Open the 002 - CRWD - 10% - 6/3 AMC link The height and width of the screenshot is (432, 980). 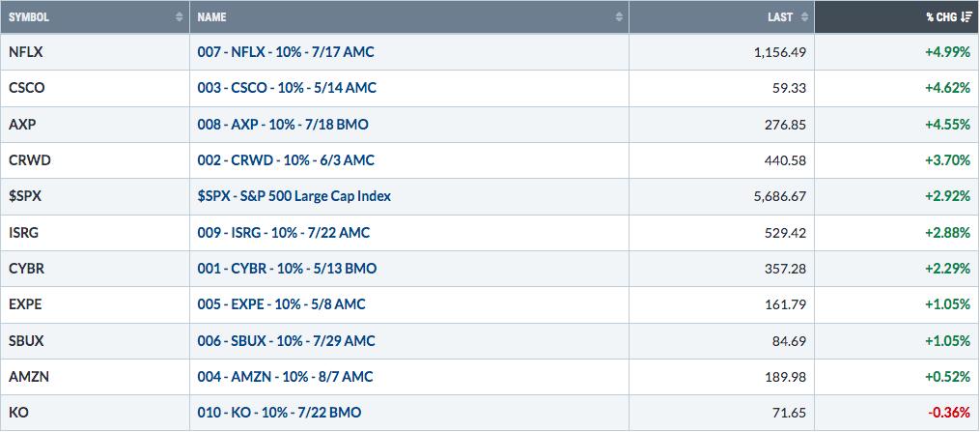(x=286, y=160)
